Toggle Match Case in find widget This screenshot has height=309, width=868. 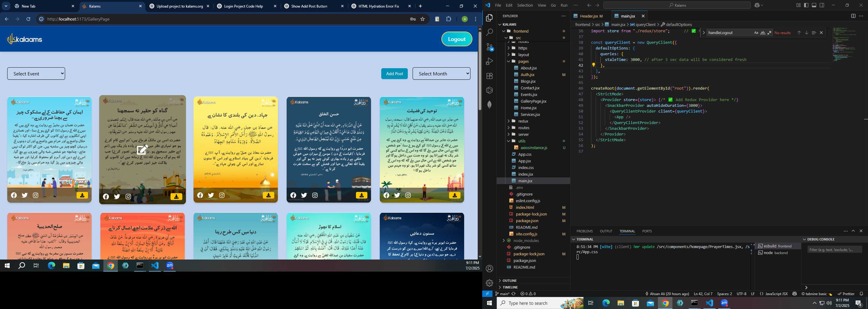click(756, 33)
